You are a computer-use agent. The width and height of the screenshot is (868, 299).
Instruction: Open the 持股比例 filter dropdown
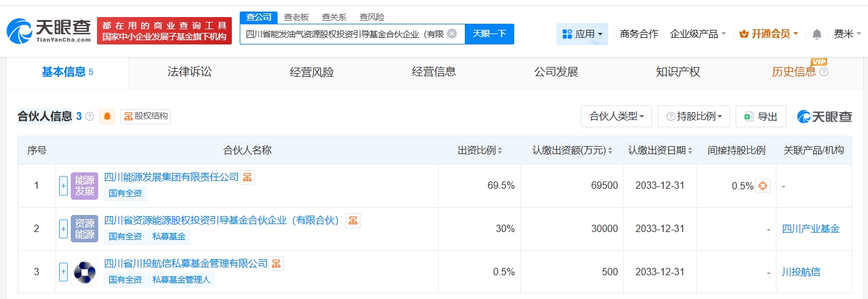(694, 116)
